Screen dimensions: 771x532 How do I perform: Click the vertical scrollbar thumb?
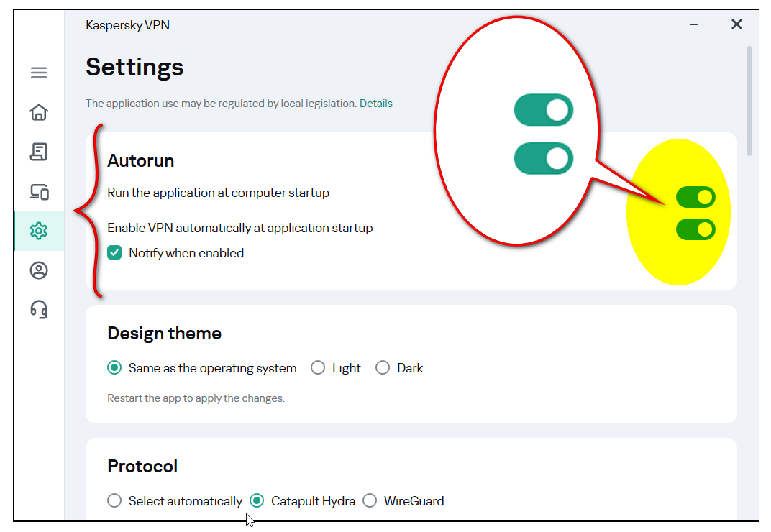(749, 101)
